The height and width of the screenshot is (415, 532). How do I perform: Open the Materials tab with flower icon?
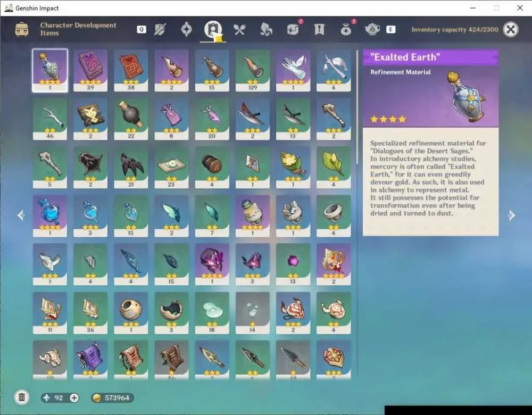[265, 29]
